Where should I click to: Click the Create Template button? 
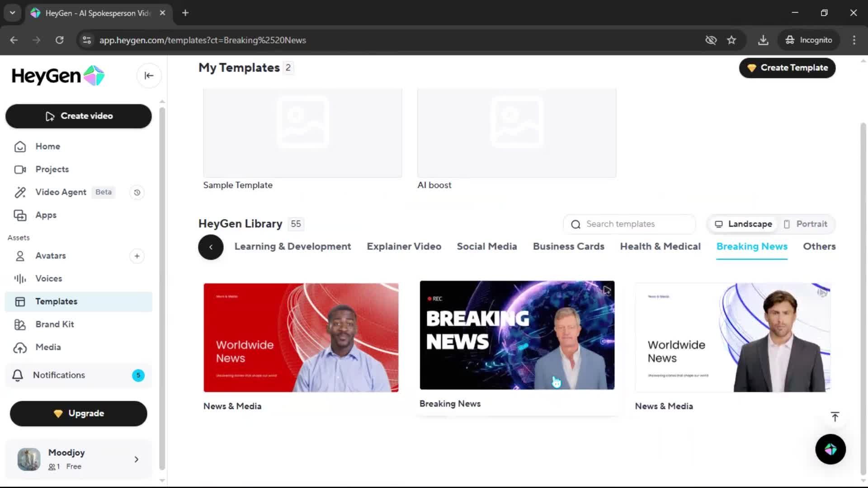[x=787, y=68]
